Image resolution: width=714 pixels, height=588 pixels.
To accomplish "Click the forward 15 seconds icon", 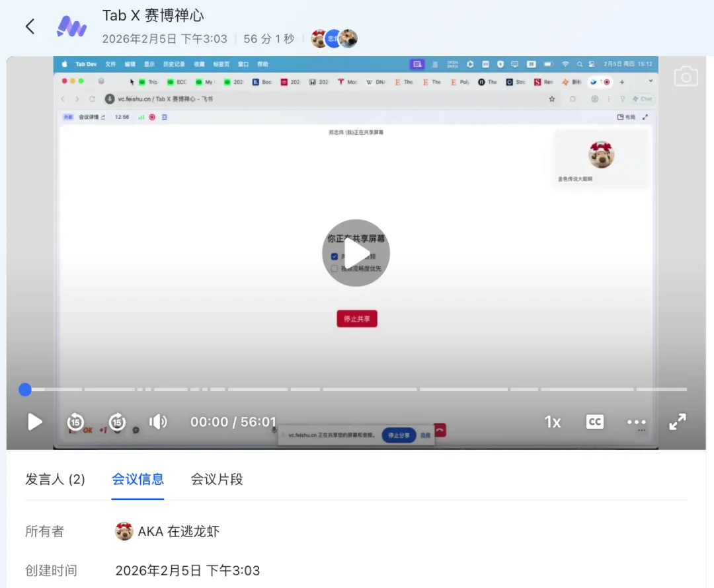I will [117, 422].
